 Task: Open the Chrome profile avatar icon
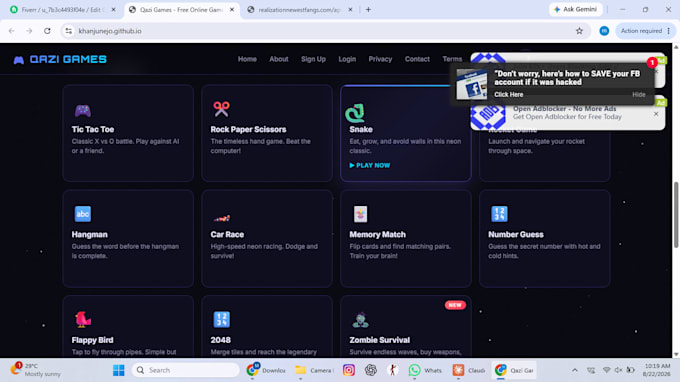pyautogui.click(x=604, y=31)
